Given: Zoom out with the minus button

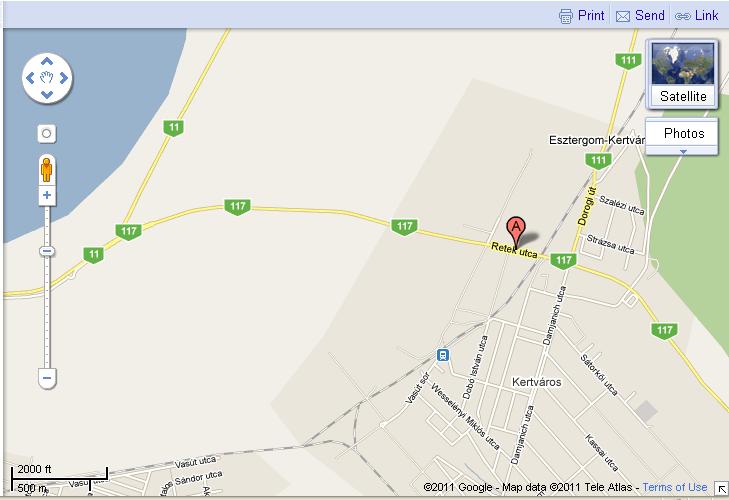Looking at the screenshot, I should pyautogui.click(x=46, y=378).
